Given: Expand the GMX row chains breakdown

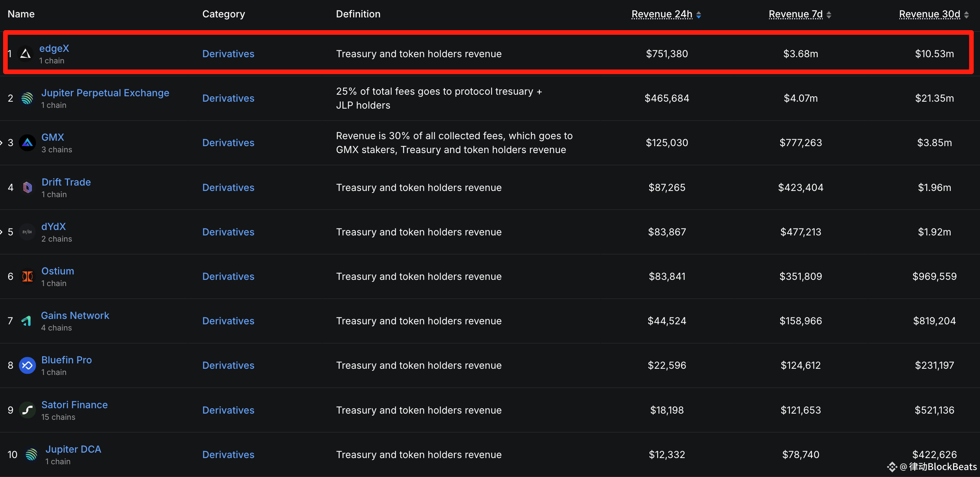Looking at the screenshot, I should 2,143.
